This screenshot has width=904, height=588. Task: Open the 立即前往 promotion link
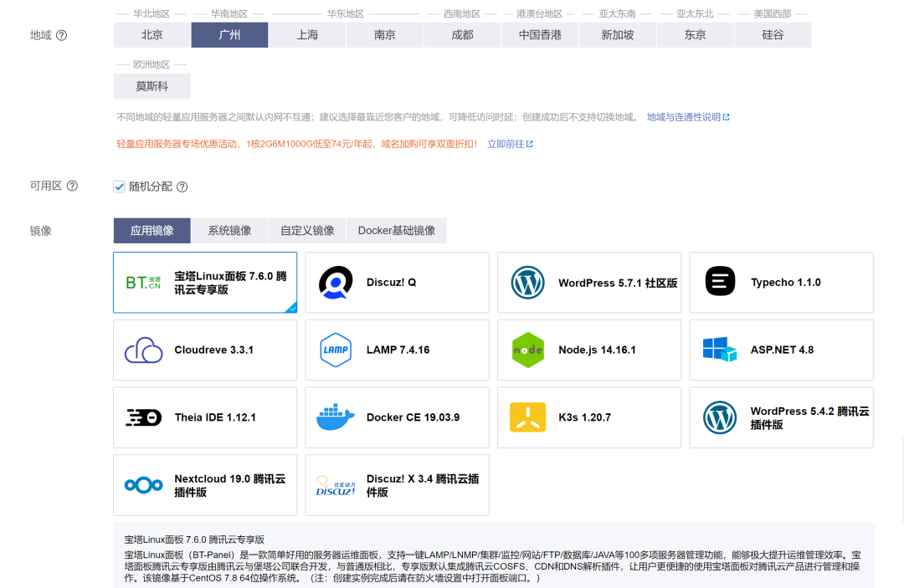tap(510, 144)
